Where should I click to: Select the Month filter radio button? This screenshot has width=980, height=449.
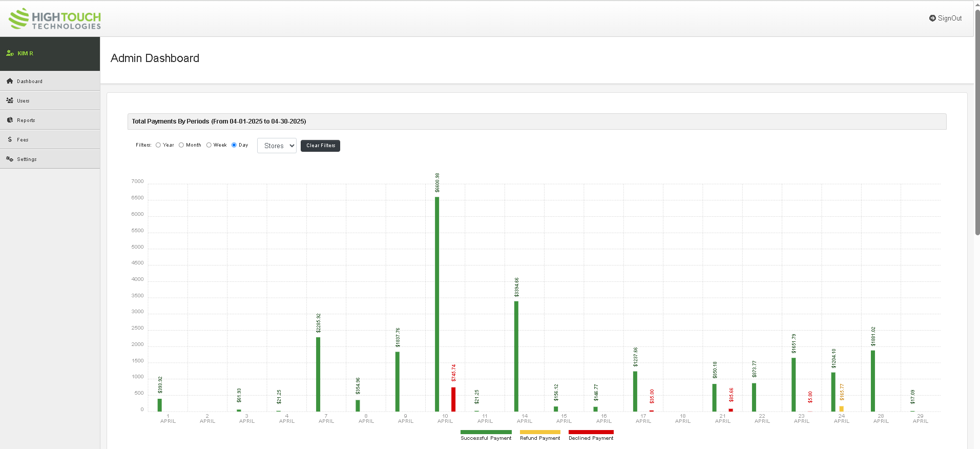point(181,145)
